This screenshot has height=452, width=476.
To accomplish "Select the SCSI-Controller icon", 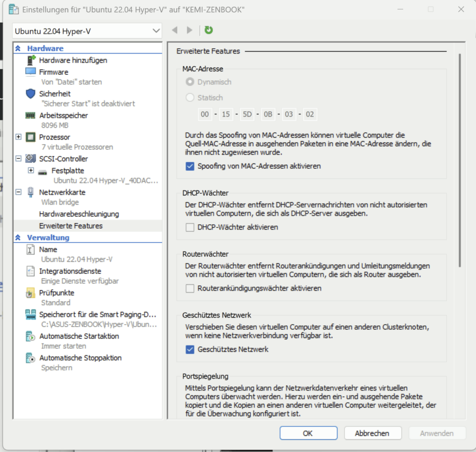I will (x=31, y=158).
